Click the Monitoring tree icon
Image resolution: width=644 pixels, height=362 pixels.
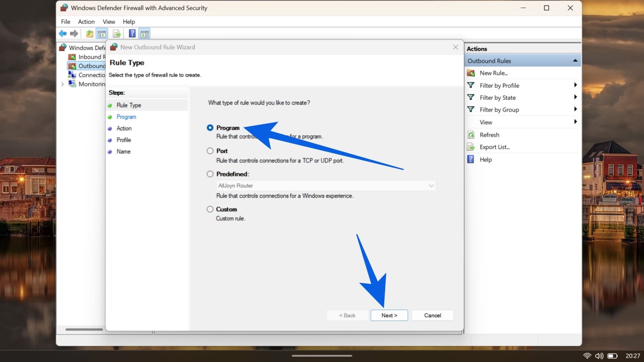(x=72, y=84)
